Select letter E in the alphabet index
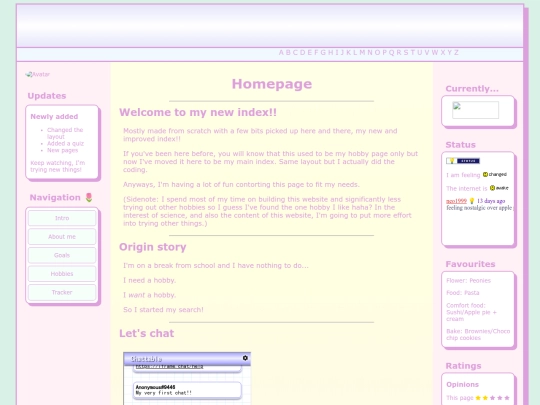The image size is (540, 405). click(310, 52)
